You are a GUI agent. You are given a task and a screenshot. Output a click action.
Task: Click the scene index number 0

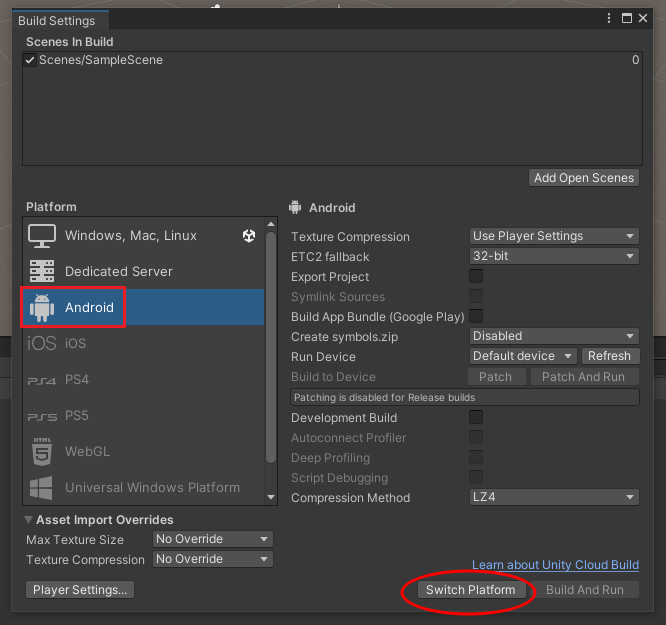pos(635,60)
